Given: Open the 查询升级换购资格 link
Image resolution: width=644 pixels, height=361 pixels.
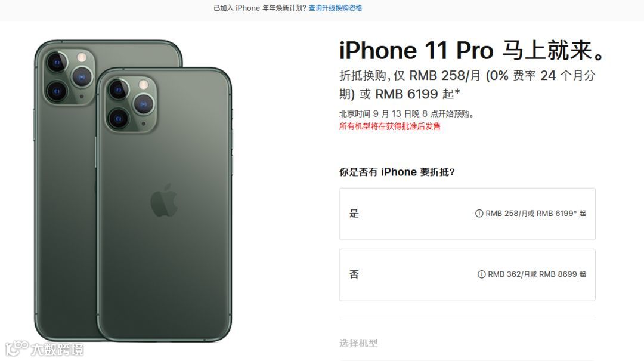Looking at the screenshot, I should 335,8.
